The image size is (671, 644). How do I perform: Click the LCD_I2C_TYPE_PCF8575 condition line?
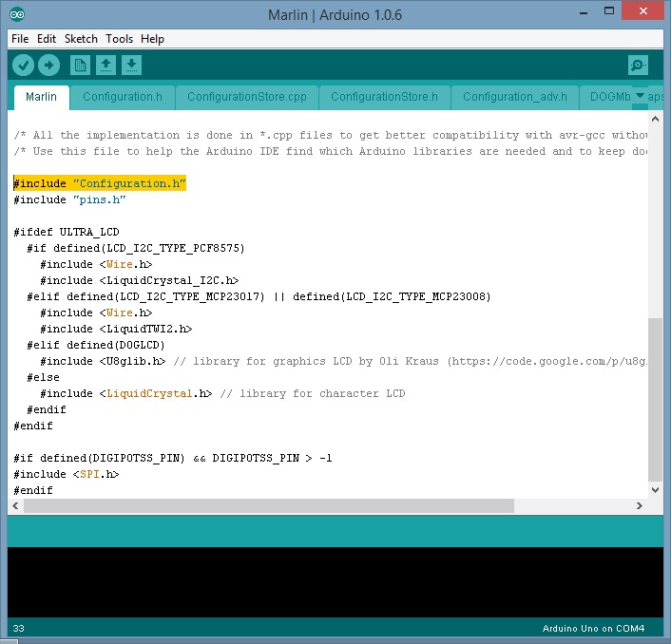tap(136, 249)
